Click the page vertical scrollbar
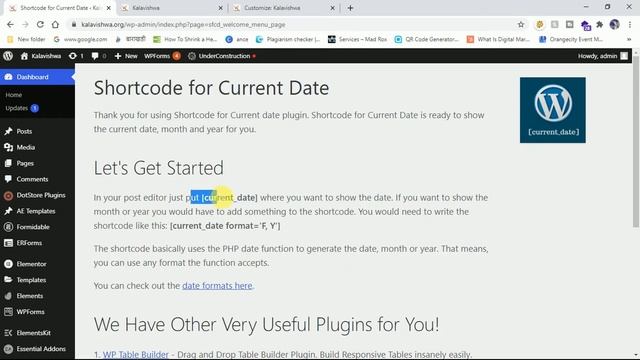Image resolution: width=640 pixels, height=360 pixels. [636, 141]
